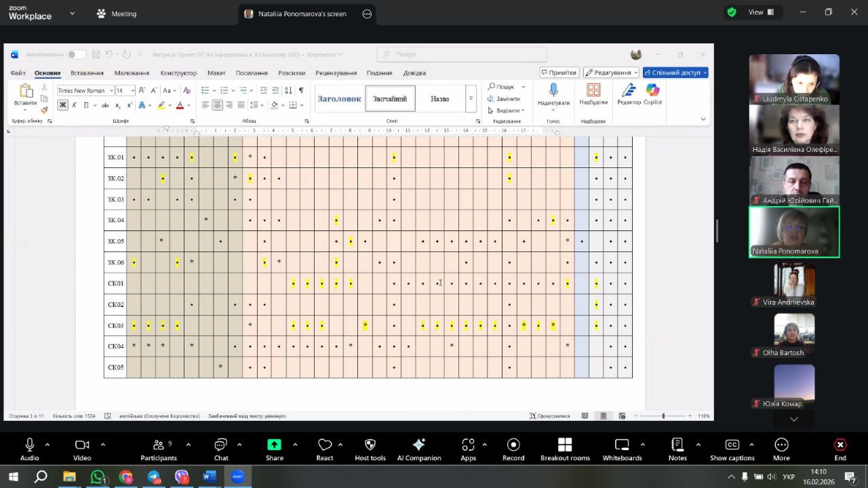Open Breakout rooms panel
Screen dimensions: 868x488
(565, 449)
